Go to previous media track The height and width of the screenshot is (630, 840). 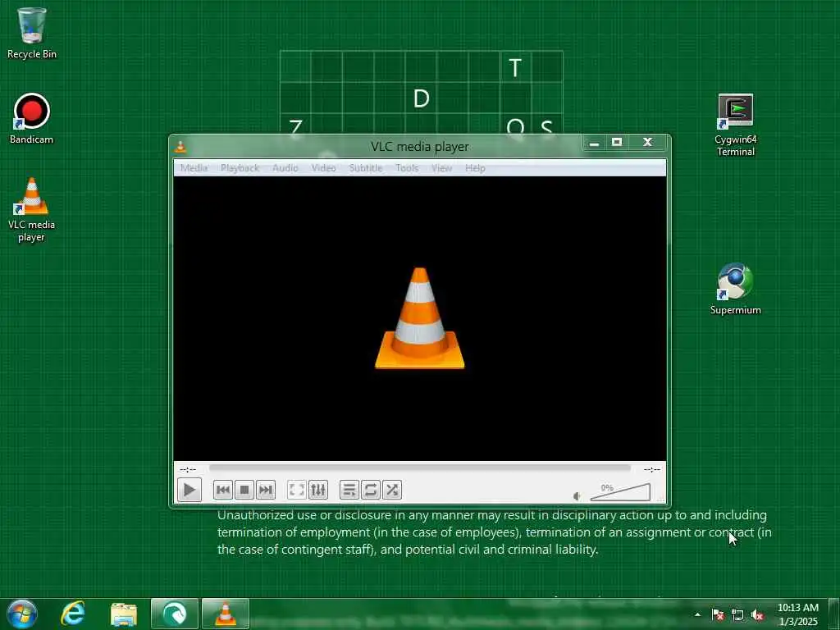(223, 490)
